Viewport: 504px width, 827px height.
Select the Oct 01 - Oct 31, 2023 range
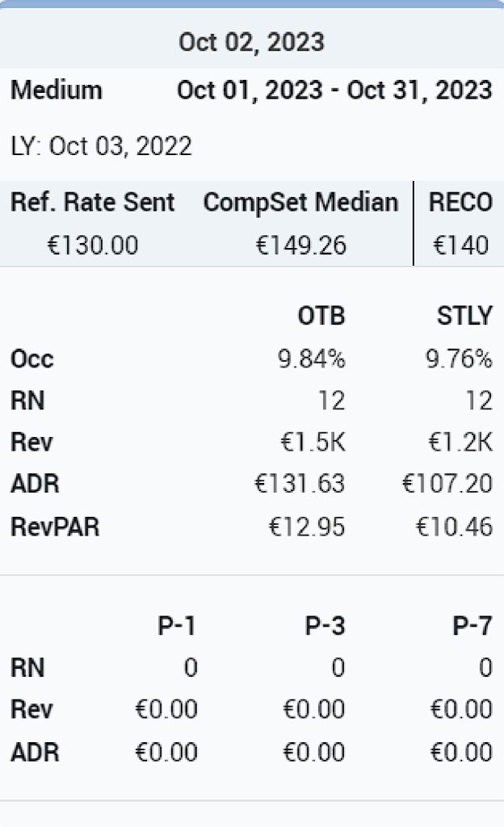(x=334, y=90)
